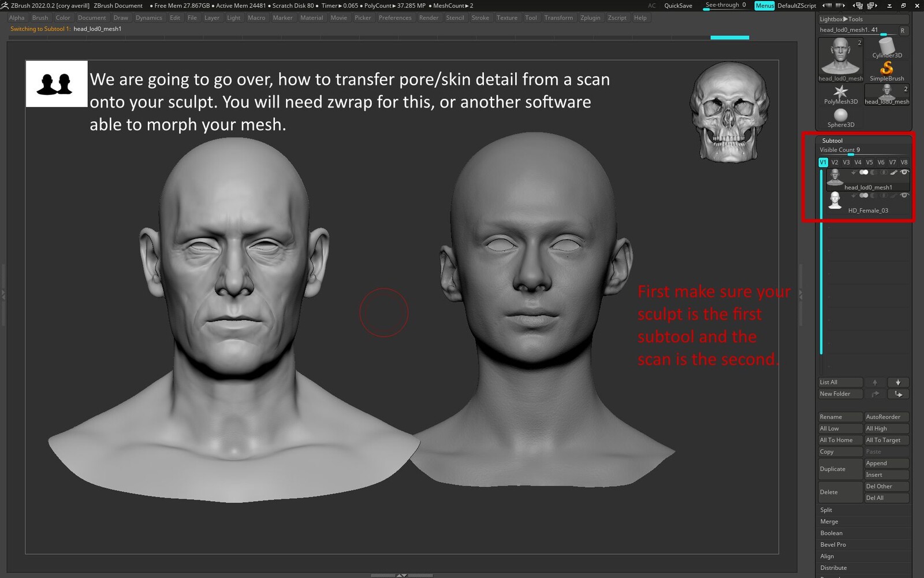Click the previous UI colors icon
The height and width of the screenshot is (578, 924).
coord(827,5)
